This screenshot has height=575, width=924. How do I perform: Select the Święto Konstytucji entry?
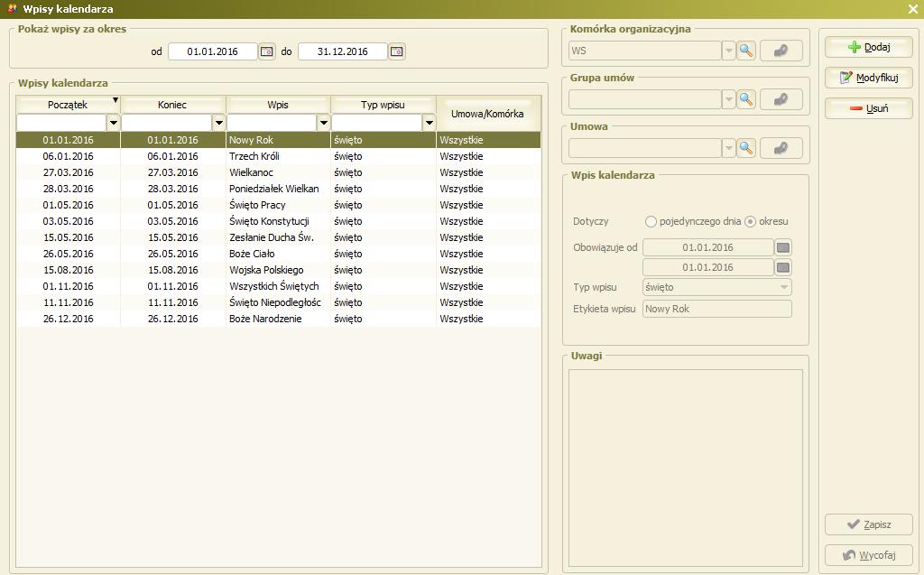278,221
